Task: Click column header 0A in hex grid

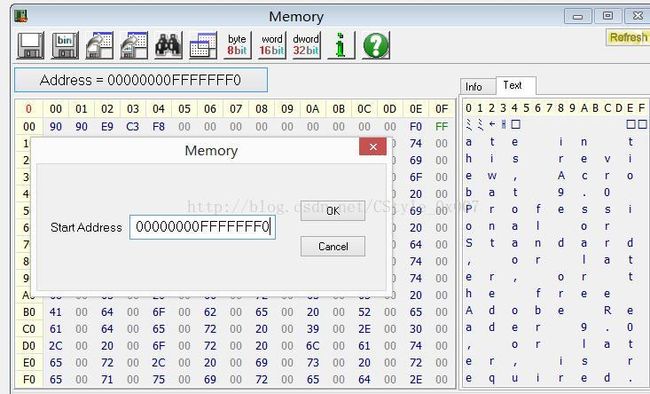Action: pos(313,109)
